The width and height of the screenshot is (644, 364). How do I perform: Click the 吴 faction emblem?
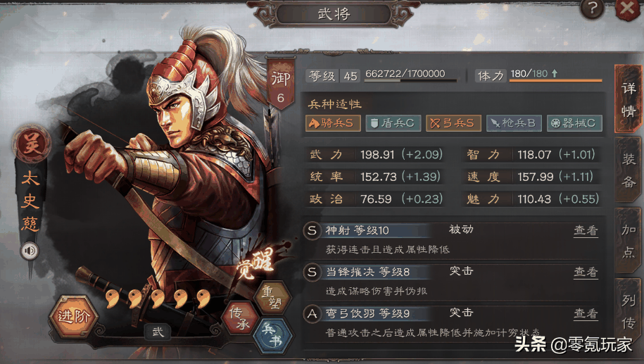pos(32,144)
